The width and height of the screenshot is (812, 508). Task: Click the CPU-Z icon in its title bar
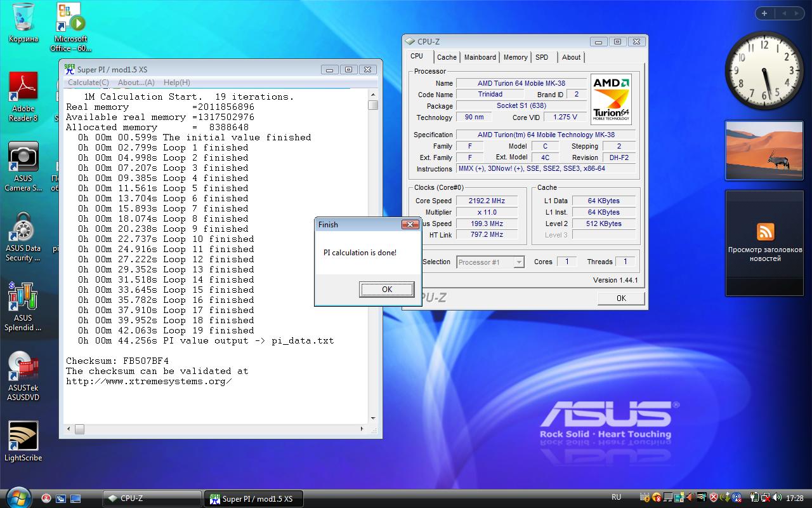click(410, 42)
